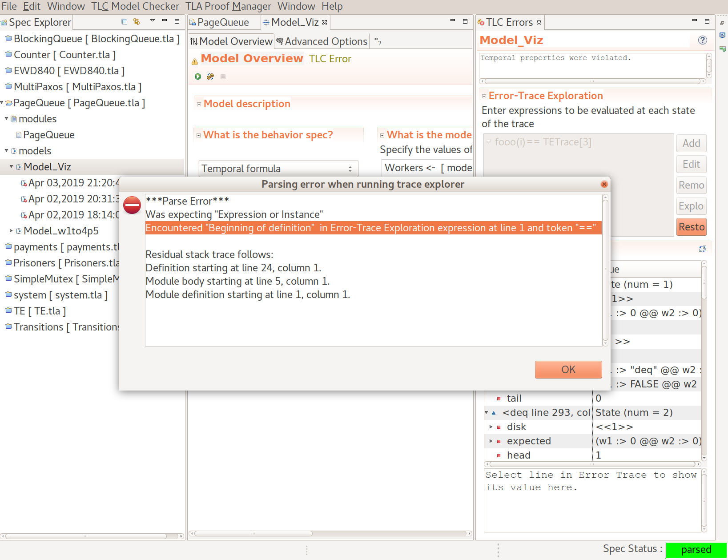Maximize the error trace viewer

pyautogui.click(x=703, y=248)
